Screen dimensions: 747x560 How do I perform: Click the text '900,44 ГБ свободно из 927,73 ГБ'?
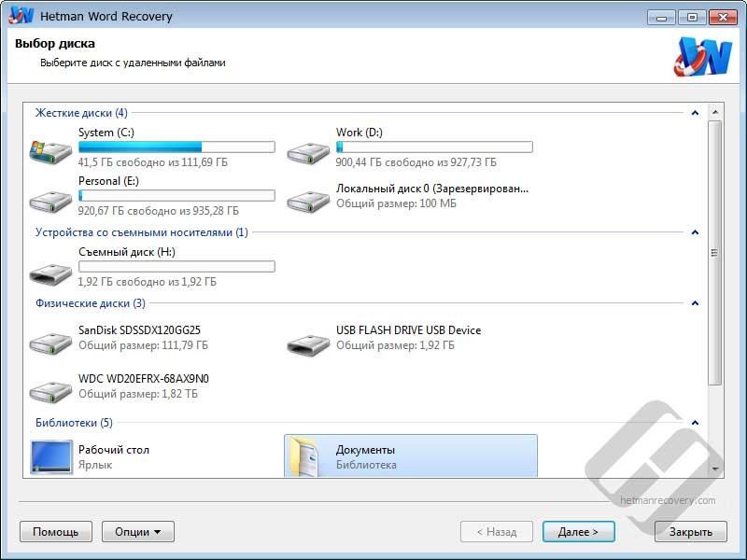[416, 162]
